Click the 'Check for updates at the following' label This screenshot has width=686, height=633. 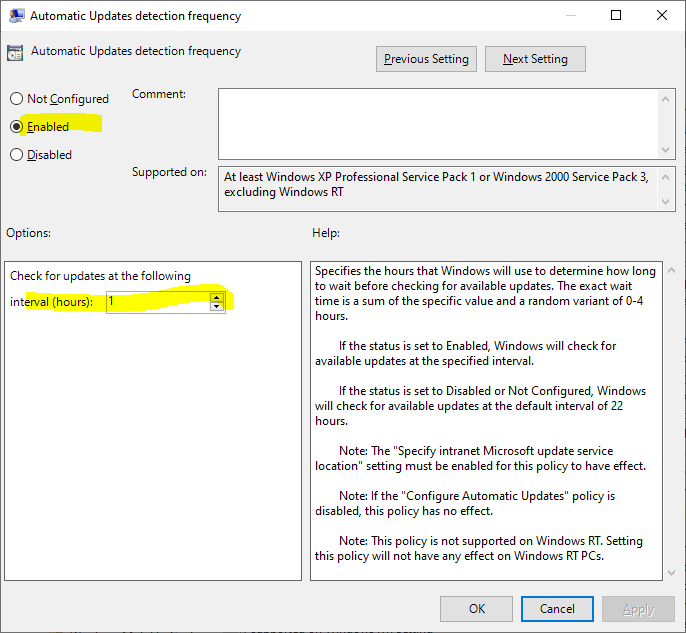(100, 276)
